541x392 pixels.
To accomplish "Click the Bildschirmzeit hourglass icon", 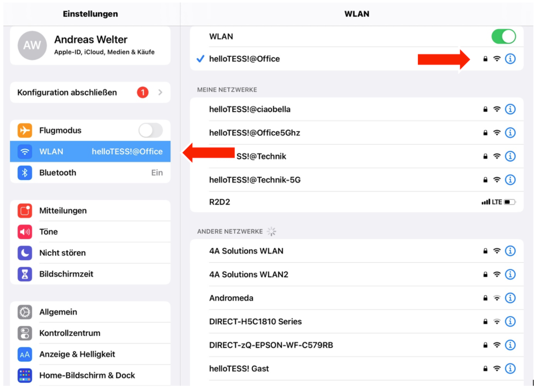I will [25, 274].
